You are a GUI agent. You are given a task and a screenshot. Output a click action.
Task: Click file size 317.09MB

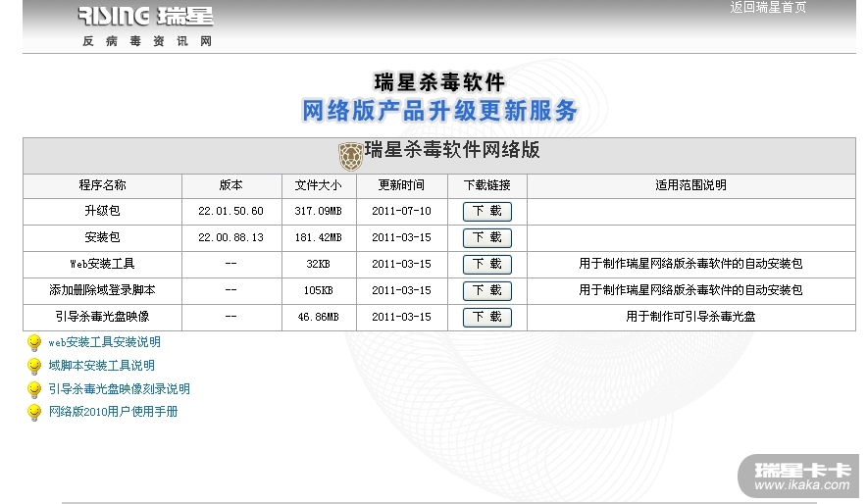319,212
